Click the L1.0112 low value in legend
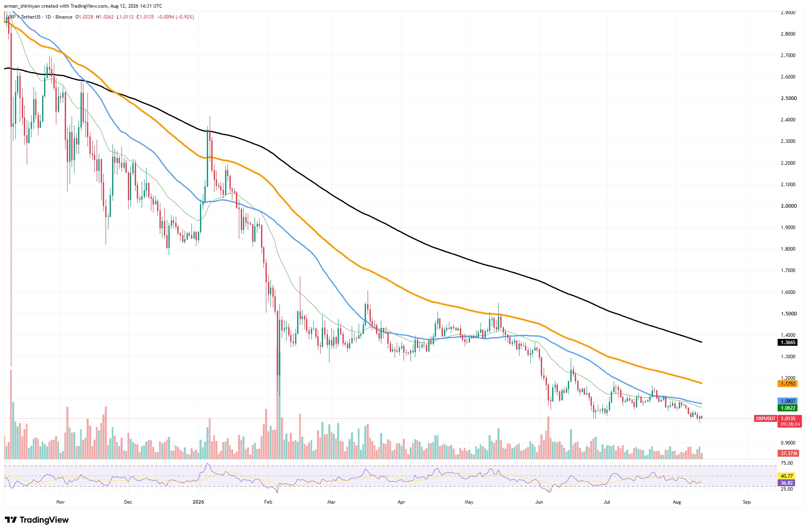808x532 pixels. [125, 17]
